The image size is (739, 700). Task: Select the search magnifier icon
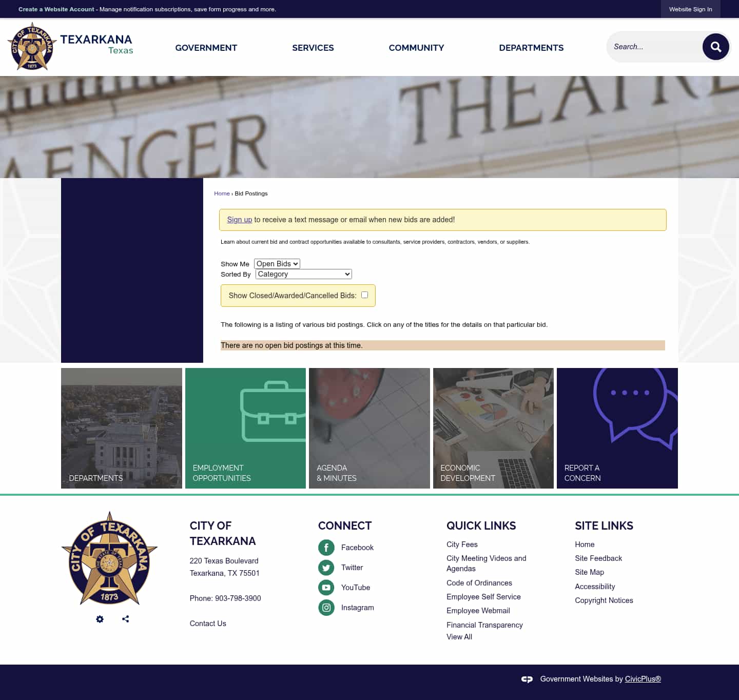(716, 46)
